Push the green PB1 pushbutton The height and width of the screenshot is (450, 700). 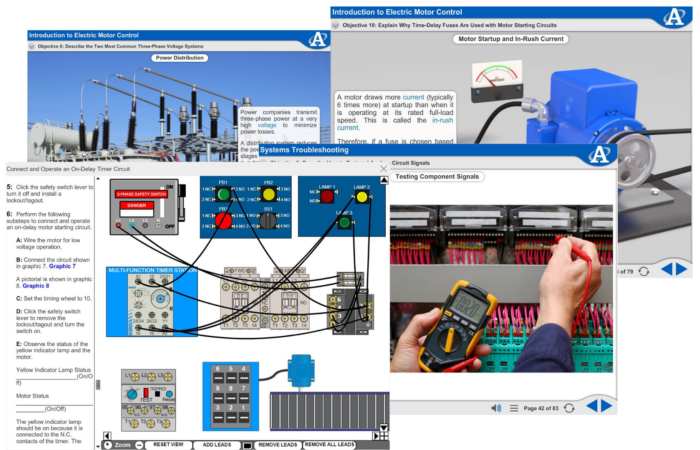click(223, 194)
